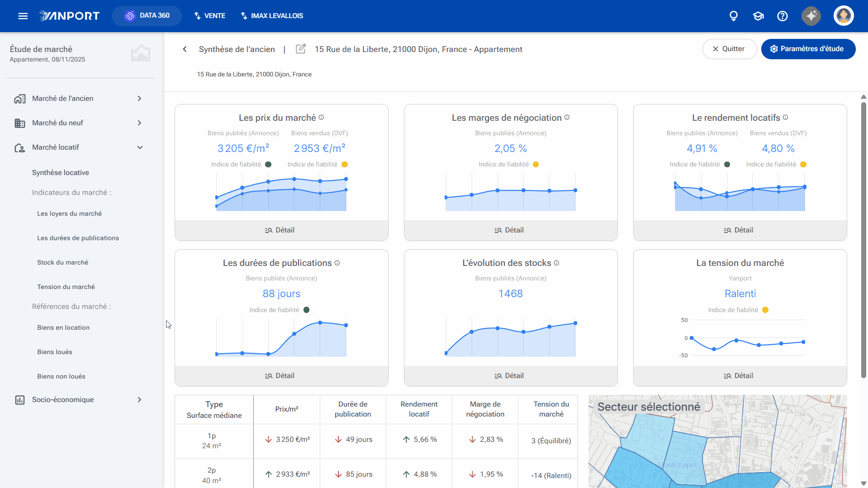Viewport: 868px width, 488px height.
Task: Click the lightbulb ideas icon
Action: [x=734, y=16]
